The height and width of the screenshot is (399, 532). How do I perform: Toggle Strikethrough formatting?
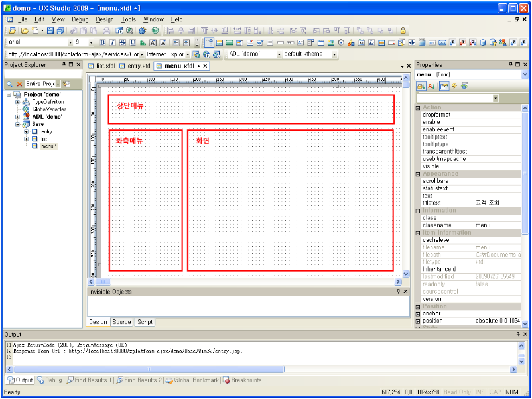123,42
